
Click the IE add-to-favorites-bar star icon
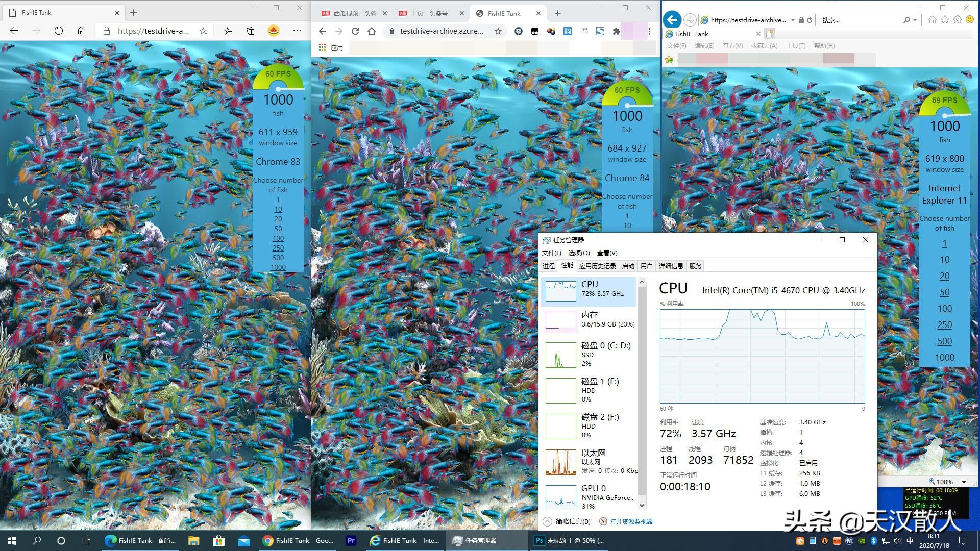tap(669, 60)
